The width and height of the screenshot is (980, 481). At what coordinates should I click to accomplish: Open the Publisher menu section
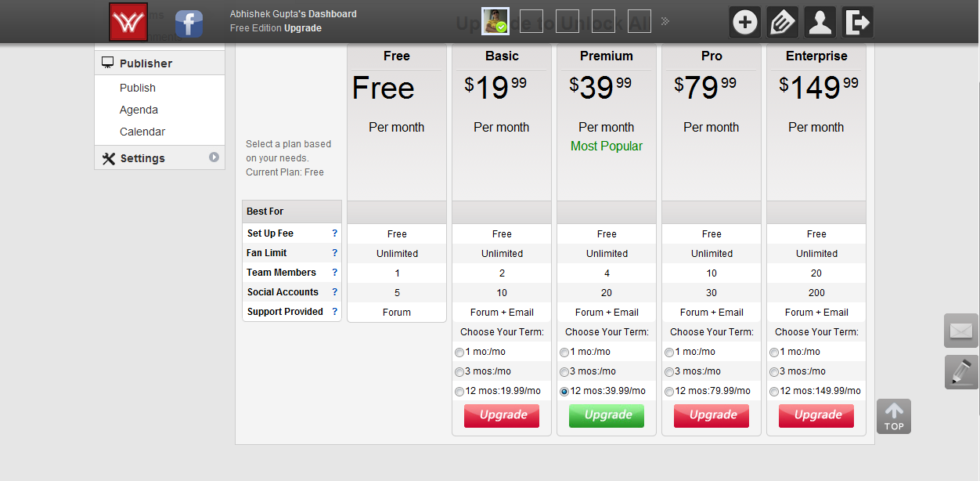point(160,63)
